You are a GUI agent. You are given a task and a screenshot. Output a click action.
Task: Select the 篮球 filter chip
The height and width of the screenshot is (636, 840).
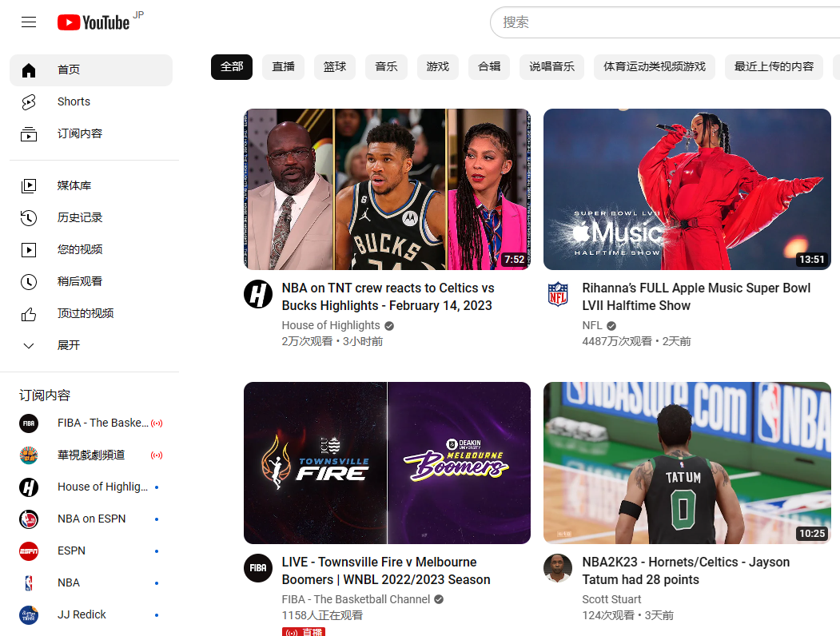click(x=335, y=67)
